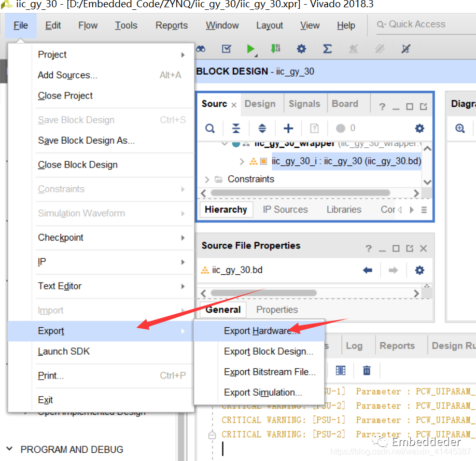Screen dimensions: 476x461
Task: Zoom in on the Diagram panel
Action: pyautogui.click(x=460, y=129)
